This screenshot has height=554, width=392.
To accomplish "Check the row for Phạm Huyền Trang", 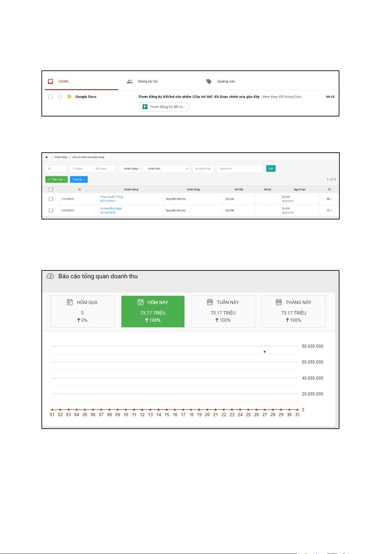I will pos(51,199).
